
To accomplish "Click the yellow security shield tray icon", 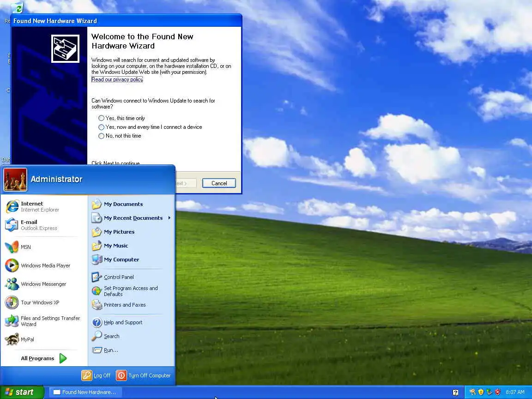I will (480, 392).
